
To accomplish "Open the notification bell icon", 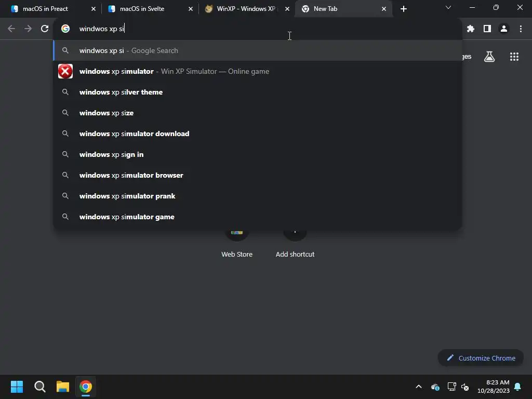I will pyautogui.click(x=517, y=387).
